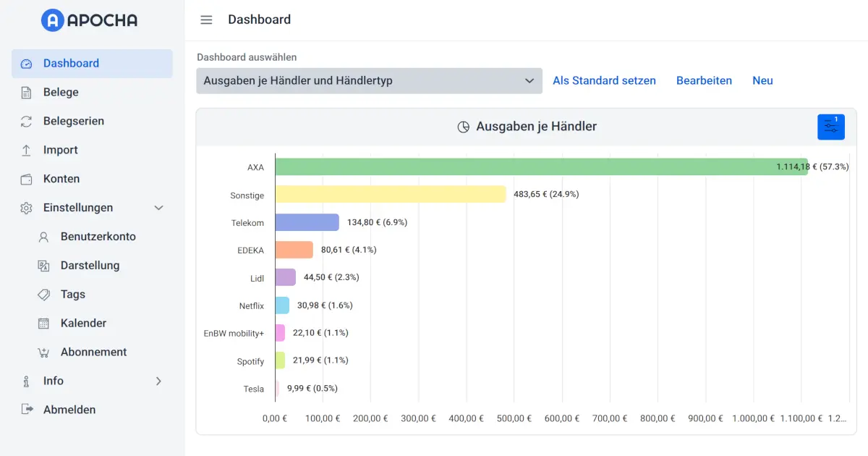Click the Tags label icon
This screenshot has width=868, height=456.
[x=44, y=295]
